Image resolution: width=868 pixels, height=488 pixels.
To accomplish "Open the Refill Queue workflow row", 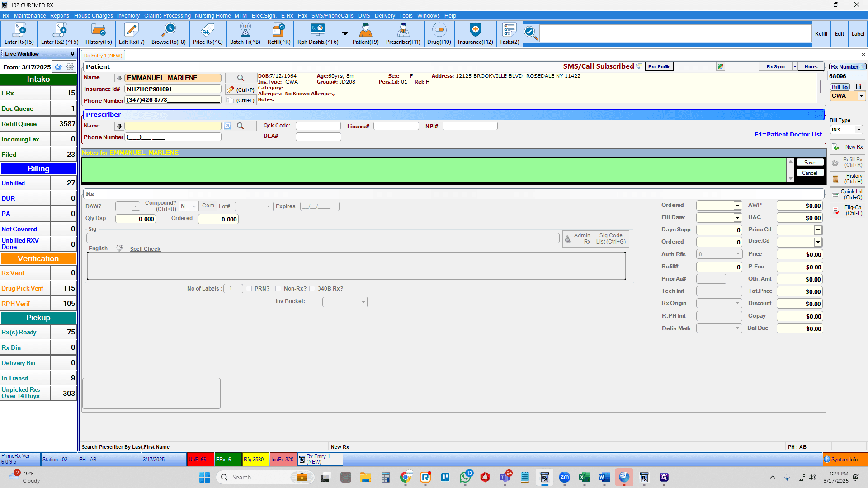I will tap(38, 124).
